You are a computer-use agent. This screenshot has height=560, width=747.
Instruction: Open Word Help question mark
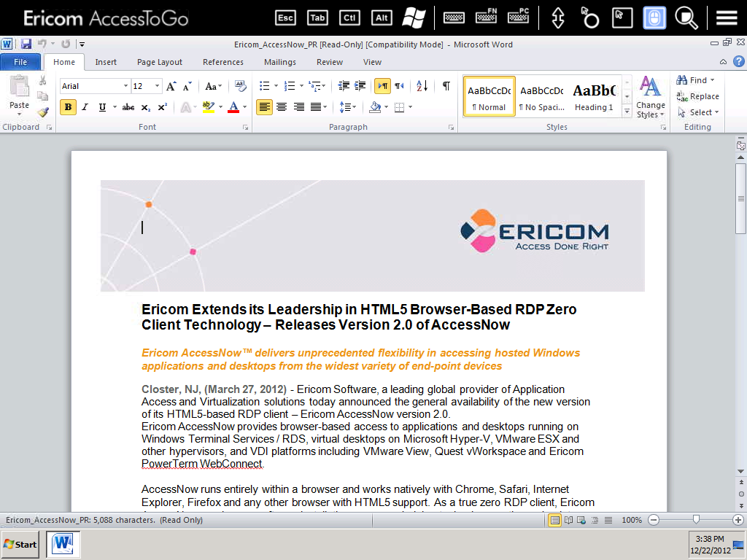[x=738, y=61]
